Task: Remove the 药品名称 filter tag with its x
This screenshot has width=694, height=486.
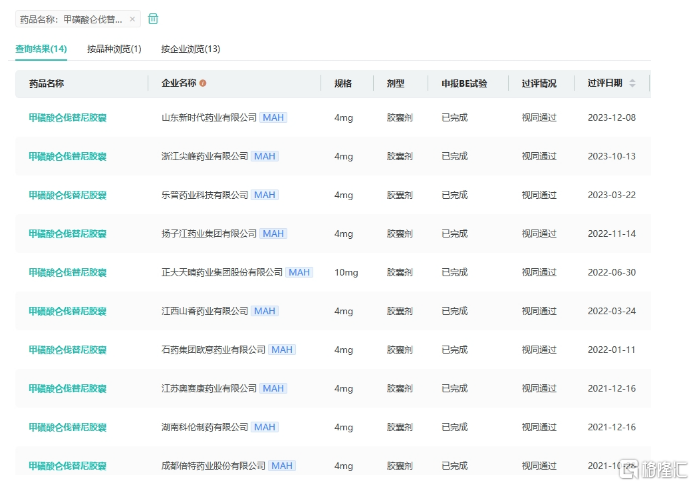Action: pyautogui.click(x=132, y=19)
